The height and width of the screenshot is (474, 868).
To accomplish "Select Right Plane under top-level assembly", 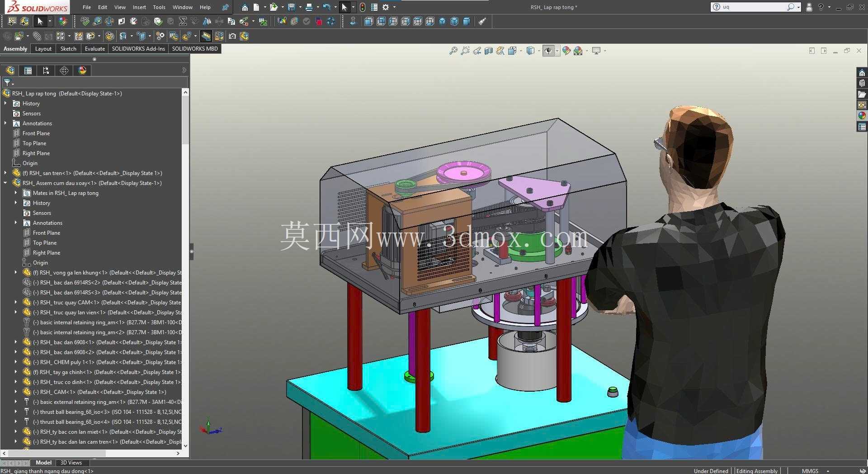I will click(x=36, y=153).
